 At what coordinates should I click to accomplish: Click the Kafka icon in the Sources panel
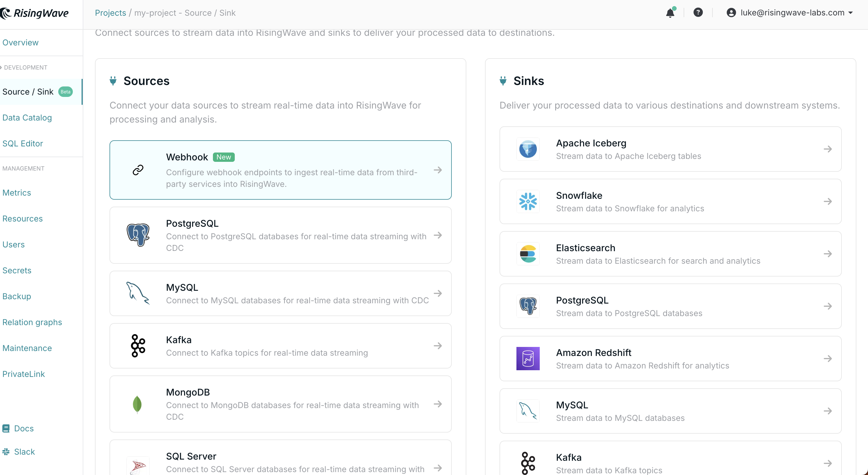click(138, 345)
